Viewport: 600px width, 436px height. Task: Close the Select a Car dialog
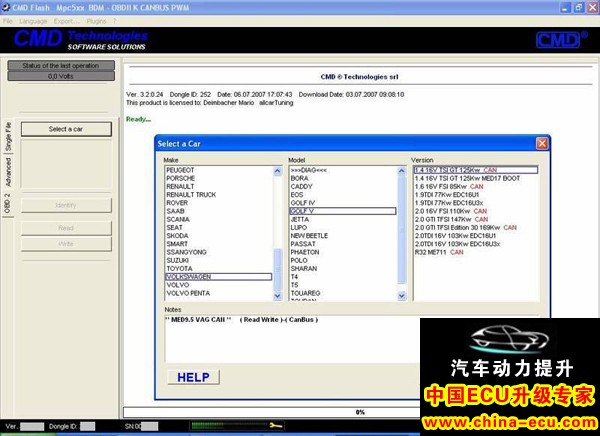pos(542,144)
